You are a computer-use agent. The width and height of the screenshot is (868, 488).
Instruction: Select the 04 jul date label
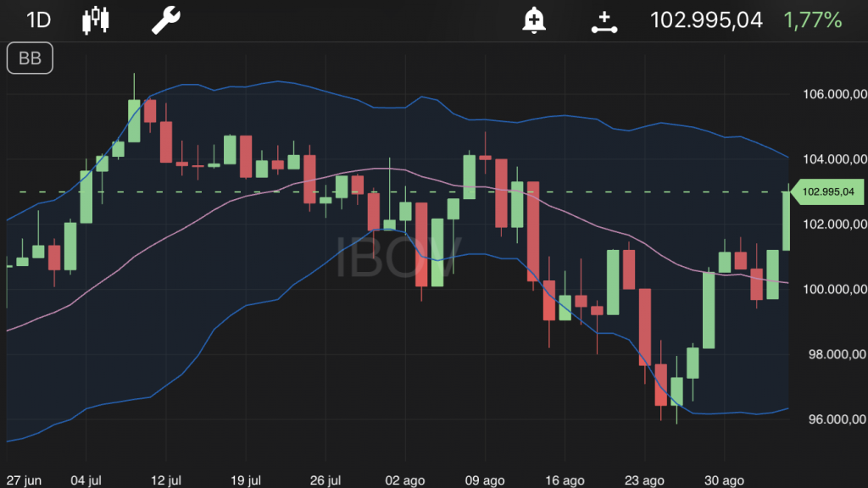86,480
